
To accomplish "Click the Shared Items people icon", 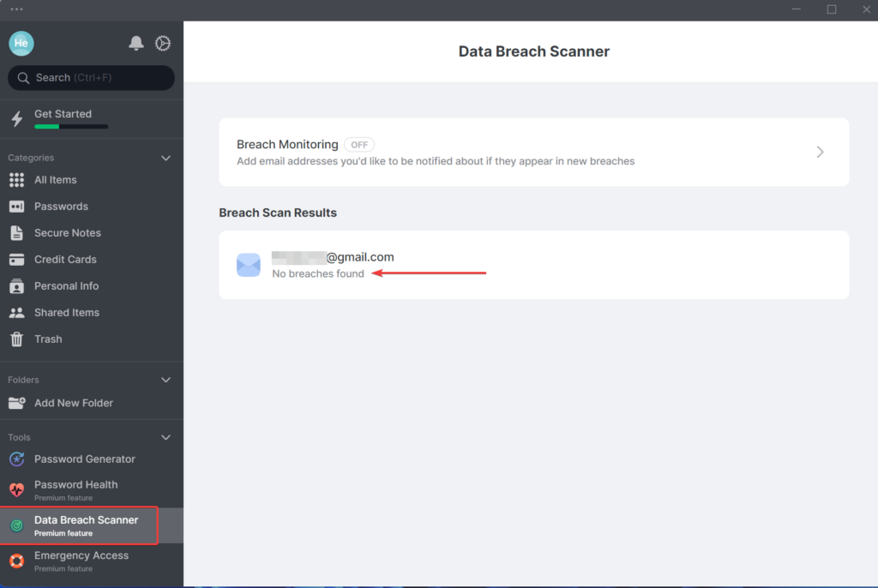I will coord(17,313).
